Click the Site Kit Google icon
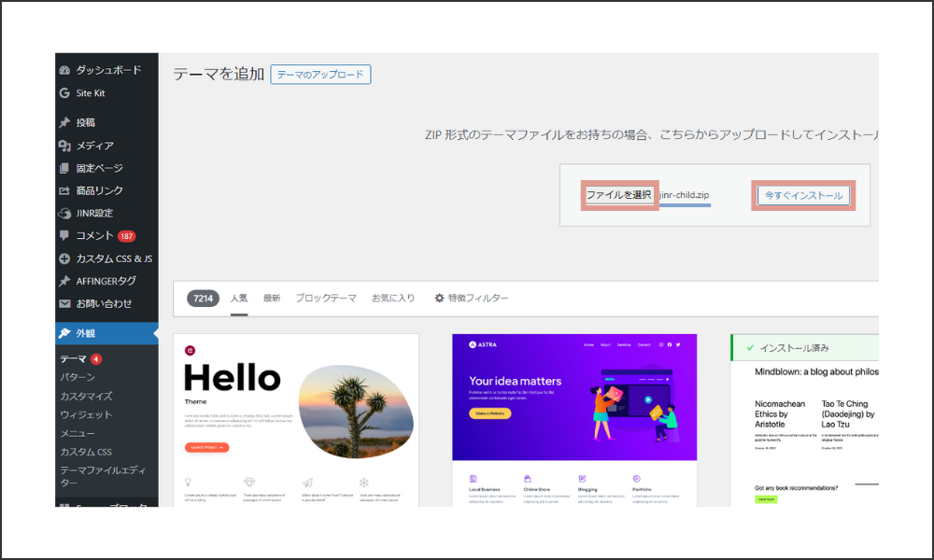Screen dimensions: 934x560 64,92
